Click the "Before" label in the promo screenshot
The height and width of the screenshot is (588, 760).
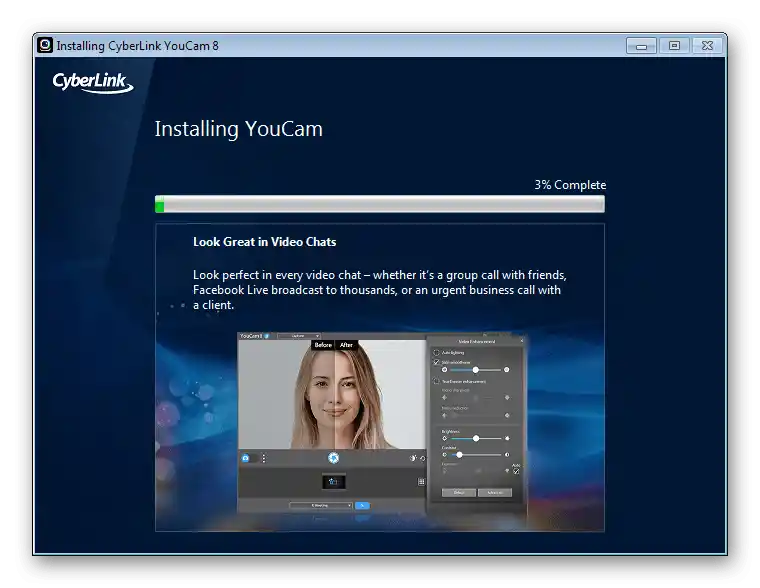[323, 345]
